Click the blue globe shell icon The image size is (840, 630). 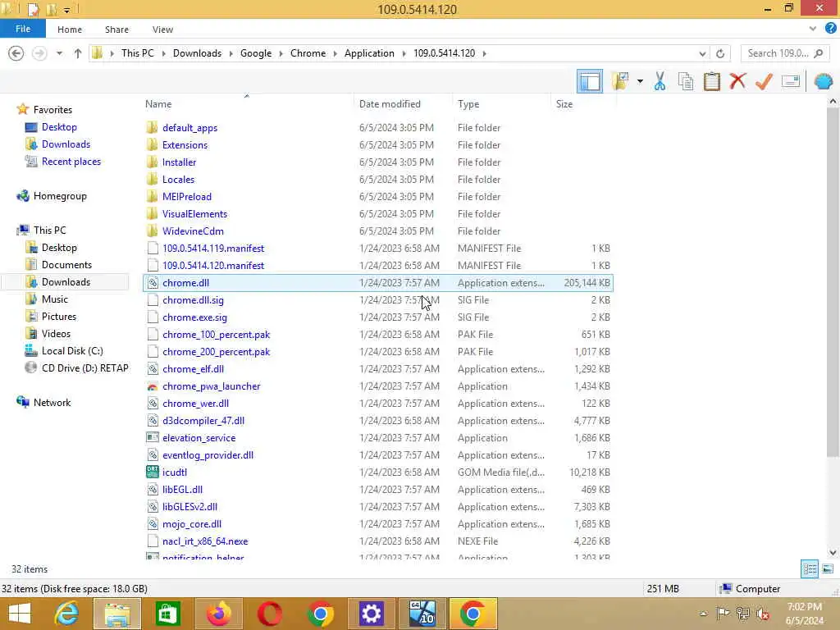click(x=824, y=81)
